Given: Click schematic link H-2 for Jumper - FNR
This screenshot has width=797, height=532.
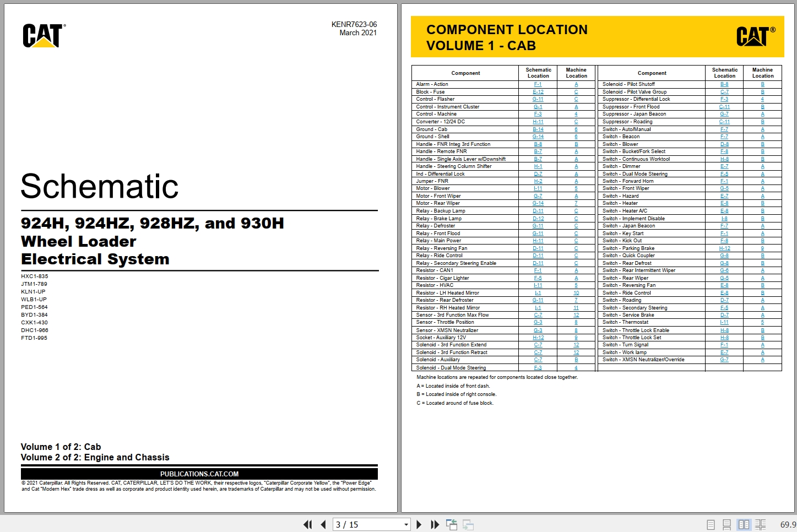Looking at the screenshot, I should coord(538,181).
